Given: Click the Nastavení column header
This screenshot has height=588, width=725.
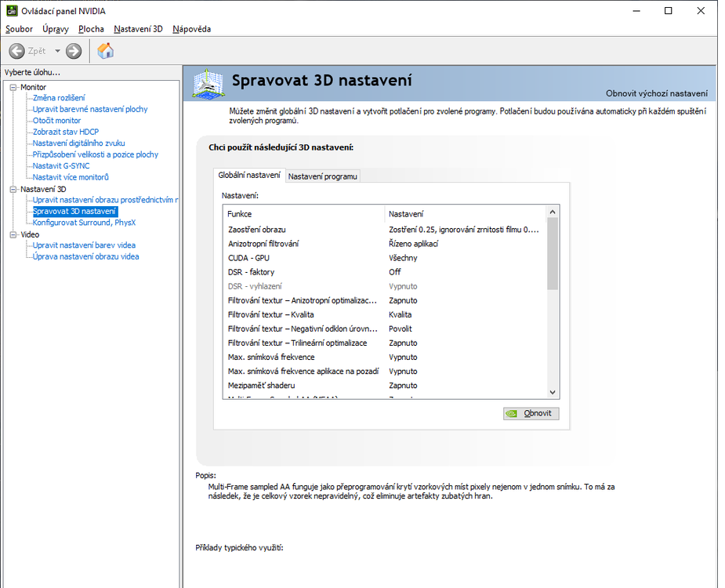Looking at the screenshot, I should [465, 214].
